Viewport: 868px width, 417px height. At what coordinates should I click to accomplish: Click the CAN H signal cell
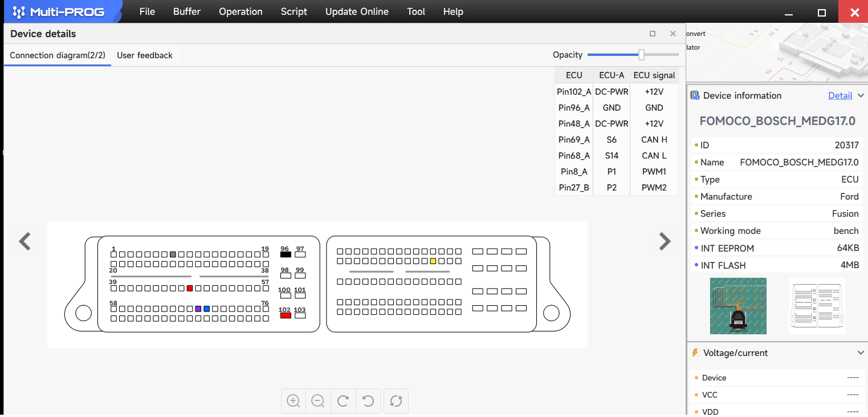tap(654, 139)
